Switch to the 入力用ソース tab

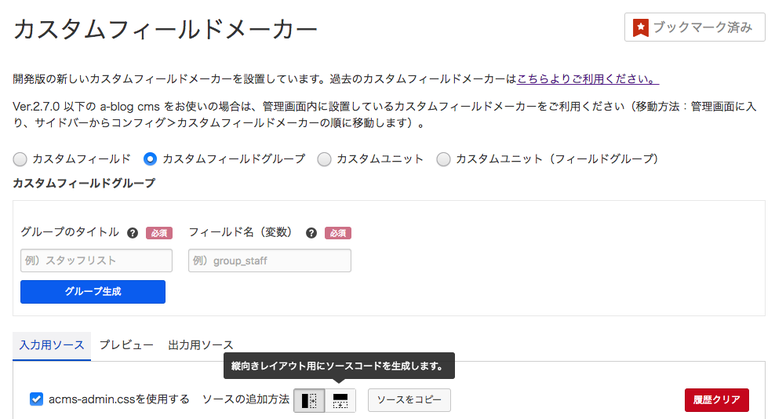[x=51, y=344]
